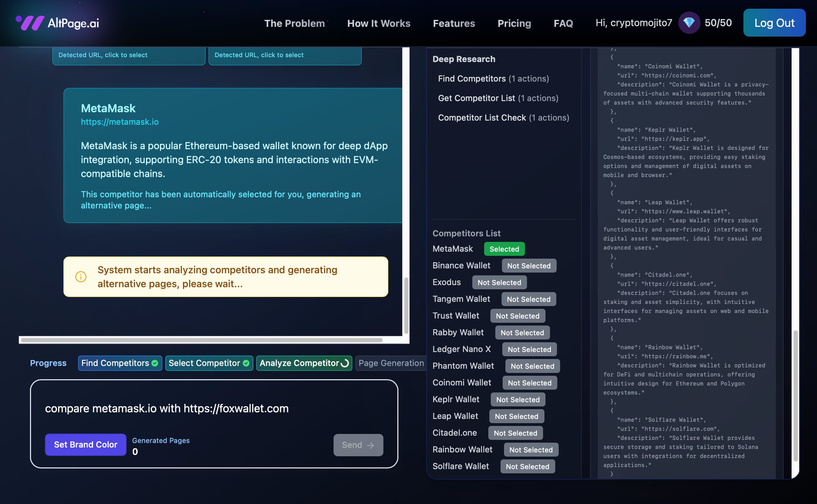Toggle Phantom Wallet Not Selected badge

point(532,366)
